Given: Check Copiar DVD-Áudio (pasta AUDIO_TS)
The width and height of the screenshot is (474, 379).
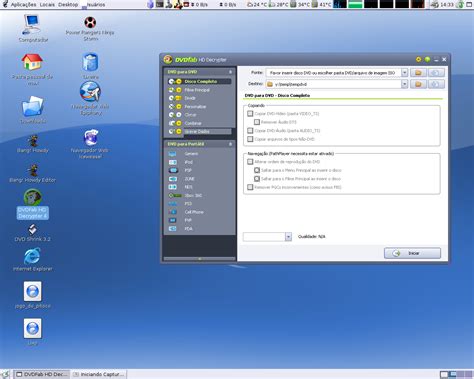Looking at the screenshot, I should 250,131.
